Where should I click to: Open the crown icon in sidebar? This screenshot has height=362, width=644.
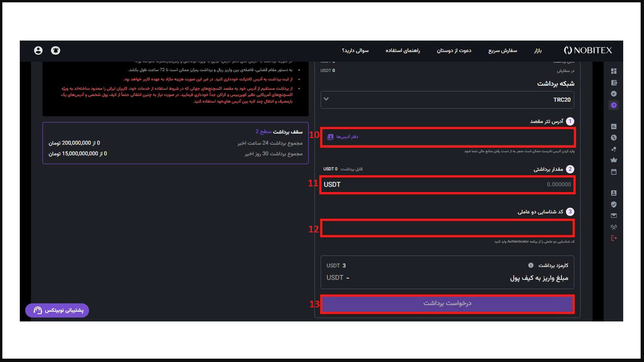(x=614, y=160)
